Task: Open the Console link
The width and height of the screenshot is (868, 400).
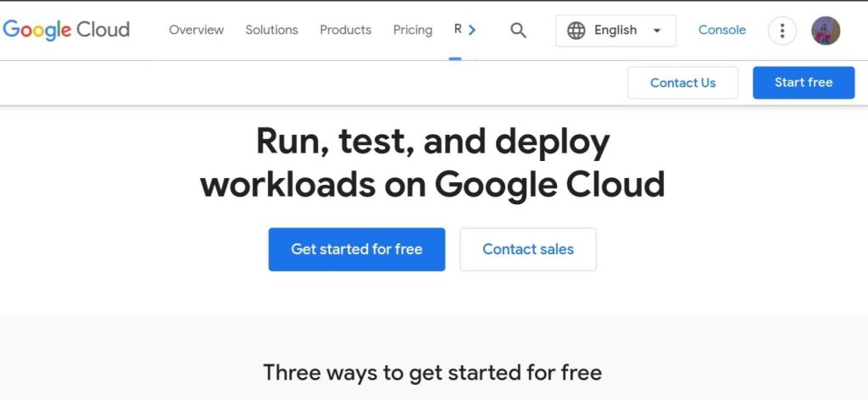Action: (x=722, y=30)
